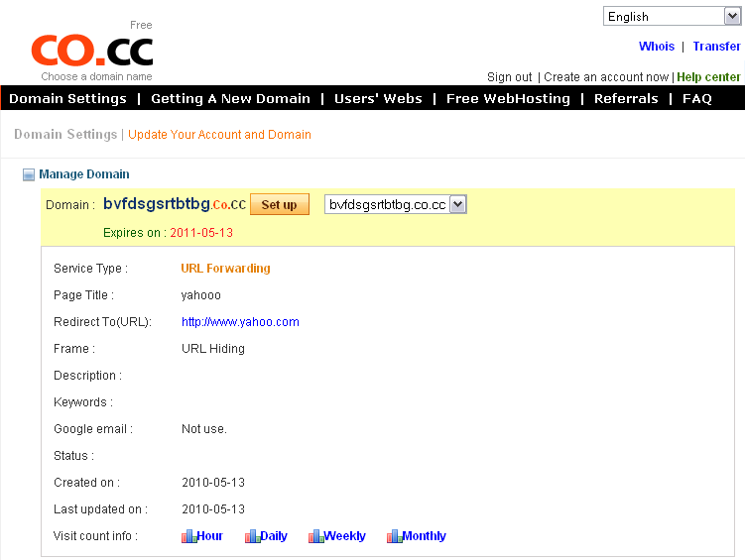Open Free WebHosting menu item
745x560 pixels.
point(508,98)
